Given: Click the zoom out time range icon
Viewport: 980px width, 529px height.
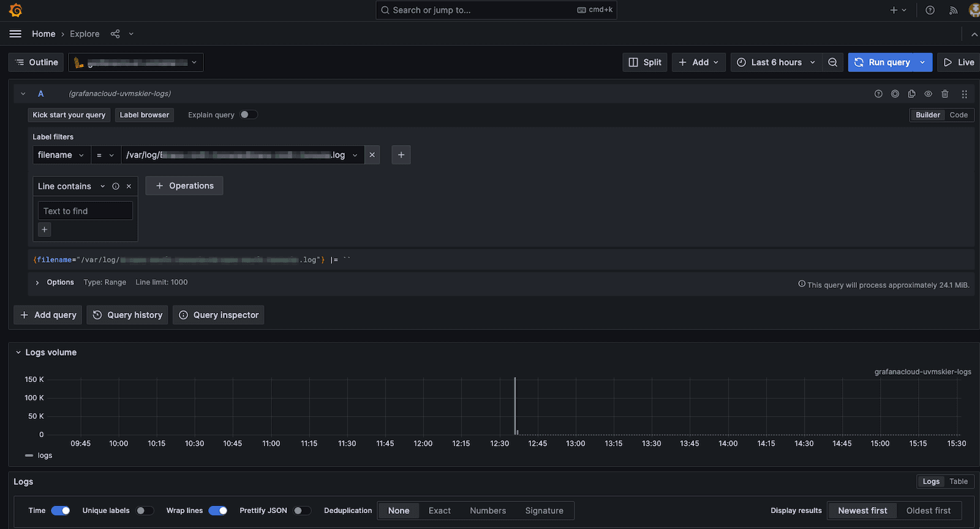Looking at the screenshot, I should [x=832, y=62].
